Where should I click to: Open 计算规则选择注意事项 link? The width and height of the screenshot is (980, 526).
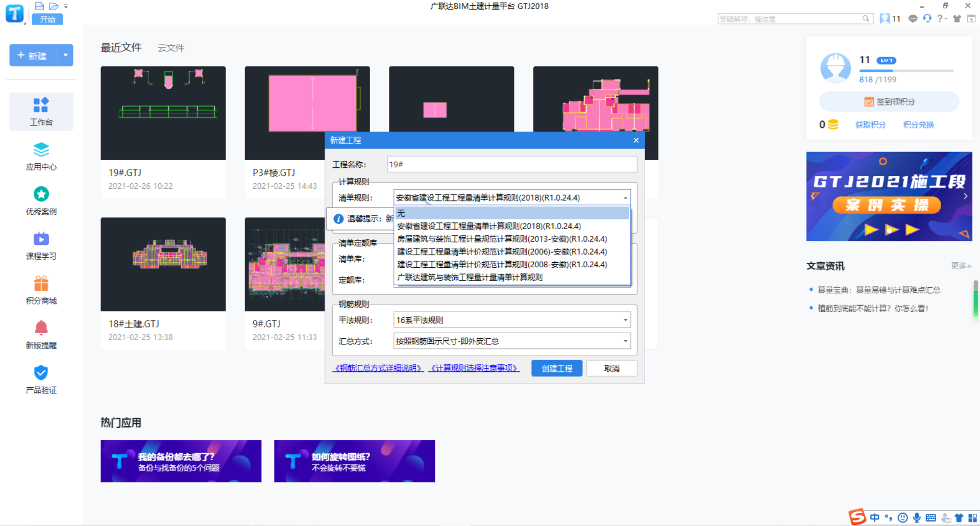[474, 368]
